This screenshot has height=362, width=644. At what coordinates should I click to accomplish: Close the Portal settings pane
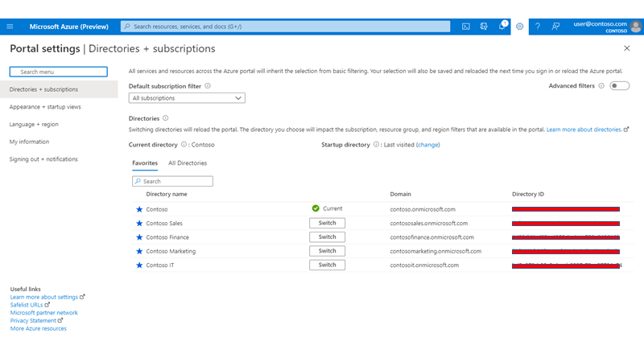click(x=627, y=48)
